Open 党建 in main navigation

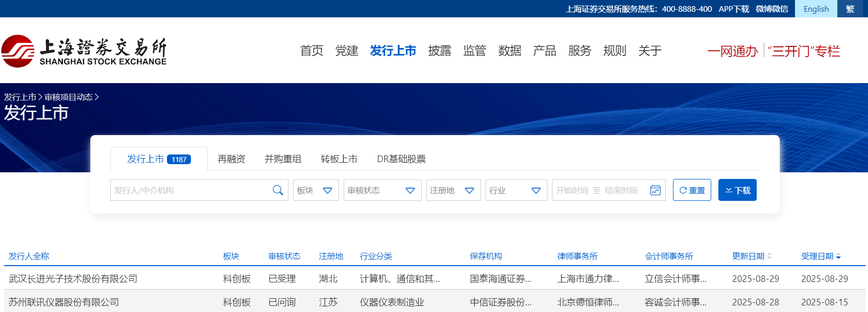click(347, 51)
